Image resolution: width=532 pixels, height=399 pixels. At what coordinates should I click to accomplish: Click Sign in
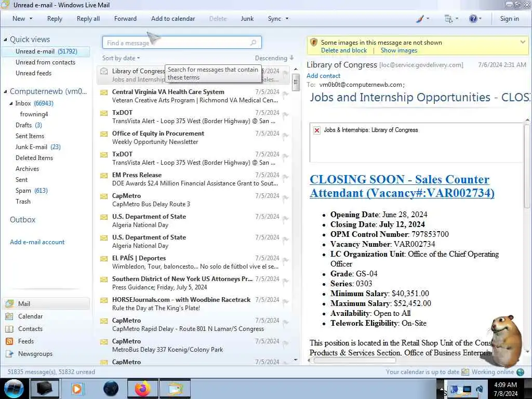[x=509, y=19]
